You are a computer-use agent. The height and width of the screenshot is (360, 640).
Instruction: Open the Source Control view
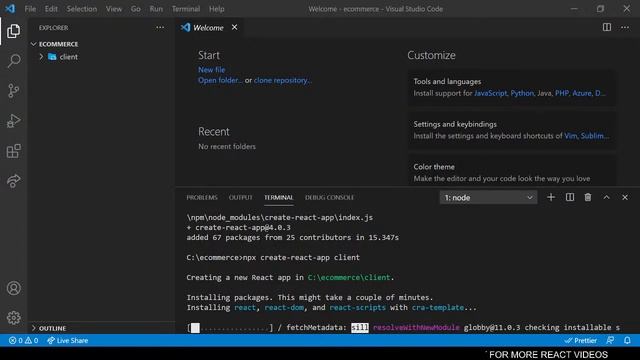click(x=13, y=91)
